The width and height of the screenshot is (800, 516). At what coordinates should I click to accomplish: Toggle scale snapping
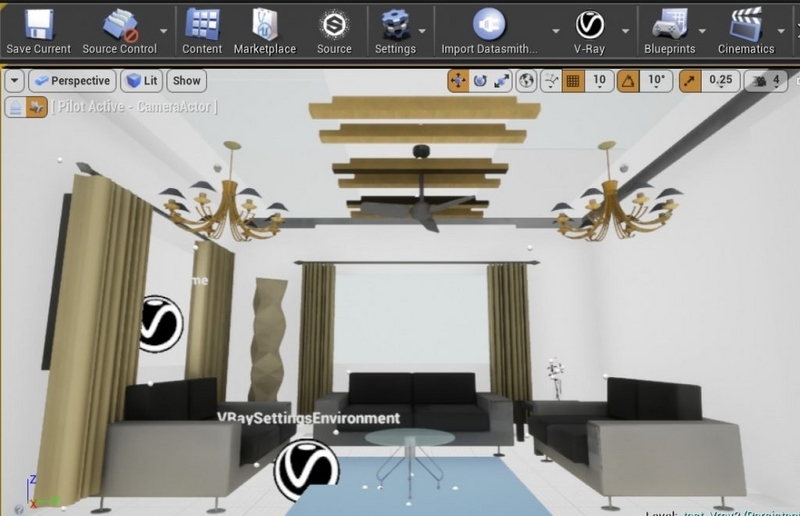click(x=690, y=81)
